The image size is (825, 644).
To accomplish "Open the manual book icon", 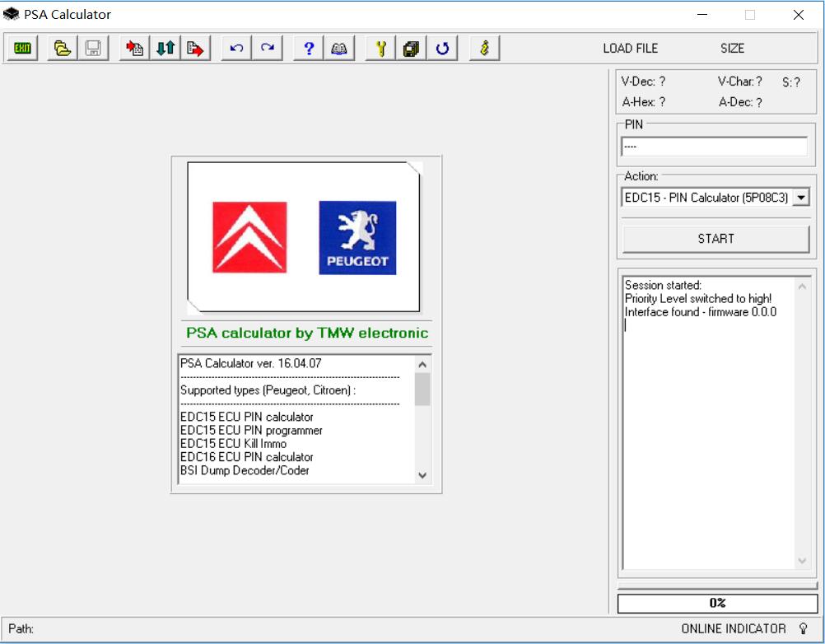I will click(339, 49).
